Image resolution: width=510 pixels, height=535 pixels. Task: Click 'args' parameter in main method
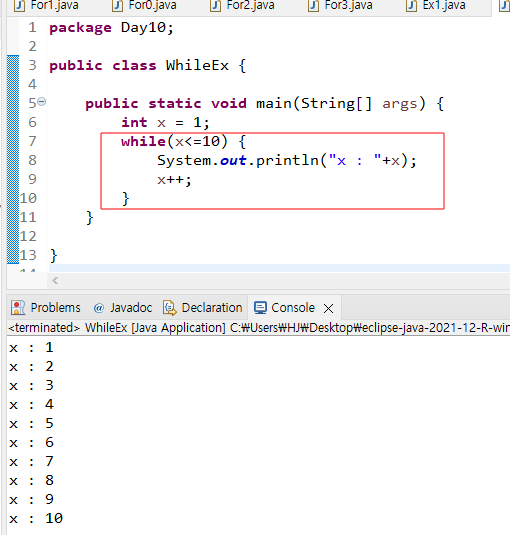click(x=399, y=104)
